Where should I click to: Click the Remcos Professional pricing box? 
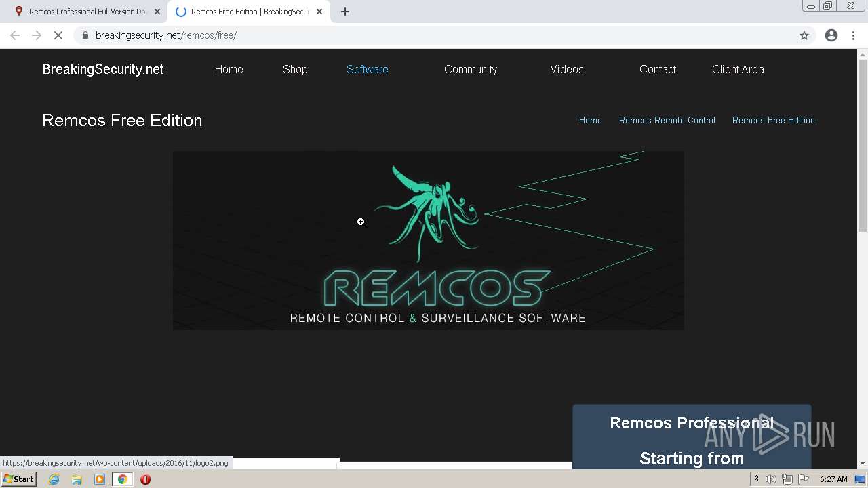click(x=692, y=437)
